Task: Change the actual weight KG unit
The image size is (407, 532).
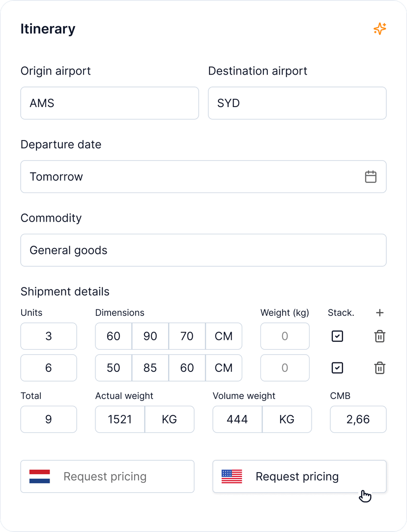Action: (169, 420)
